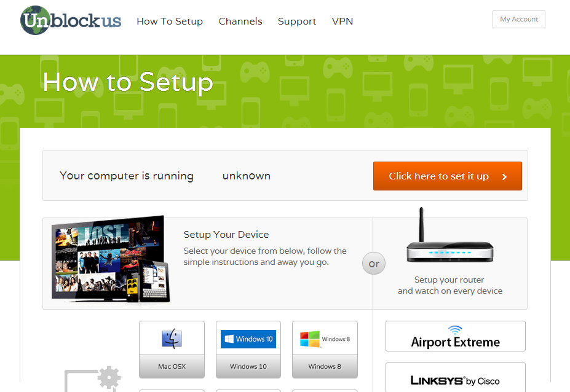
Task: Click the arrow on the orange setup button
Action: 504,176
